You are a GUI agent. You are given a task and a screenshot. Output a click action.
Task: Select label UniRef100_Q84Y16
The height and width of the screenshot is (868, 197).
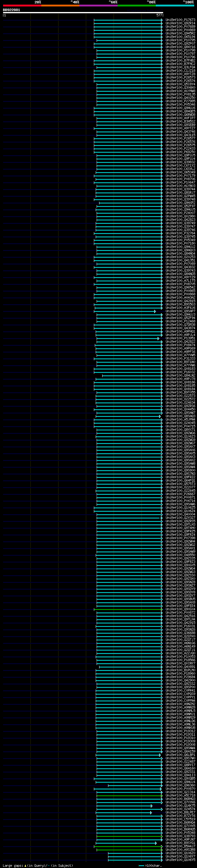[x=180, y=47]
